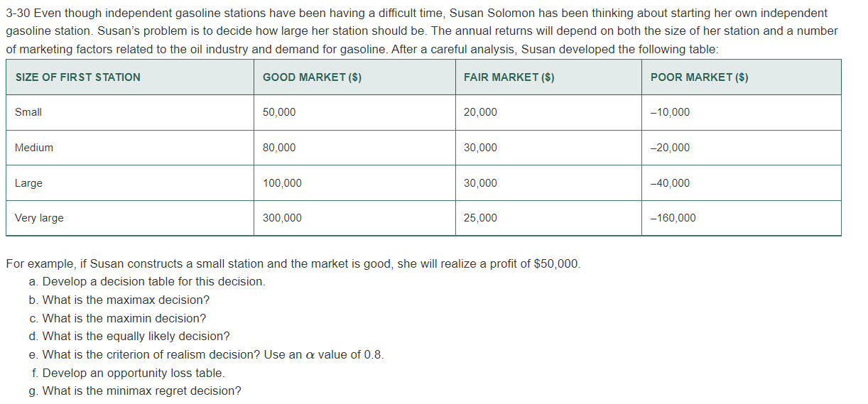This screenshot has height=404, width=868.
Task: Click question e on criterion of realism
Action: click(x=207, y=354)
